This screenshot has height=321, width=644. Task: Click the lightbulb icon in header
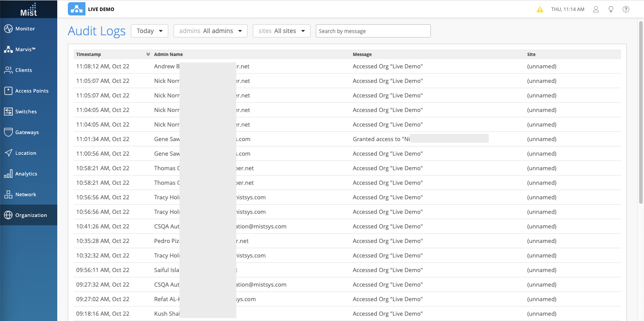tap(611, 9)
